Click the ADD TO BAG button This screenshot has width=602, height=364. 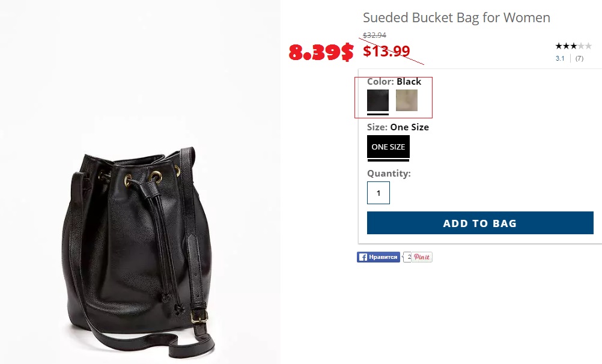click(x=480, y=223)
